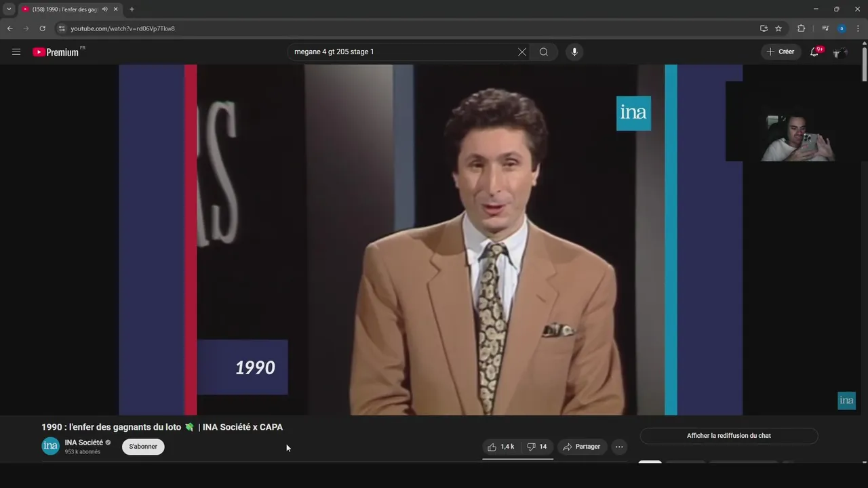868x488 pixels.
Task: Bookmark this page with star icon
Action: (778, 28)
